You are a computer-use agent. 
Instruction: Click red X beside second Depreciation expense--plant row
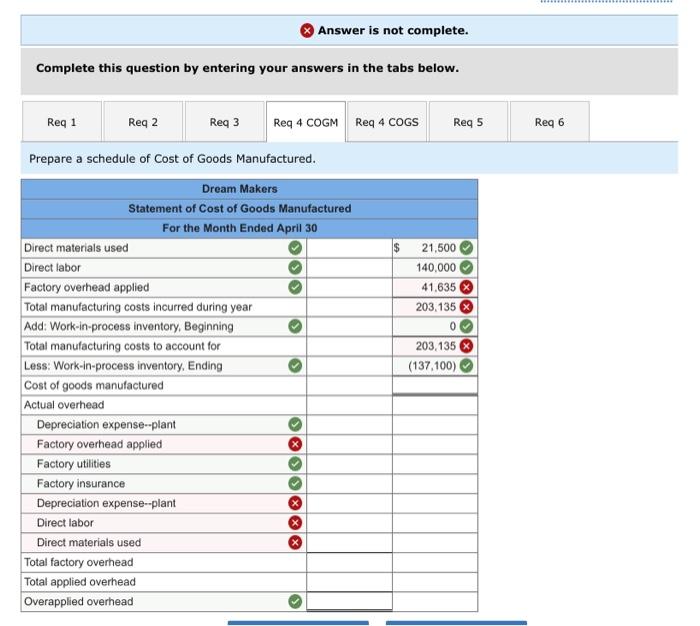click(x=295, y=503)
